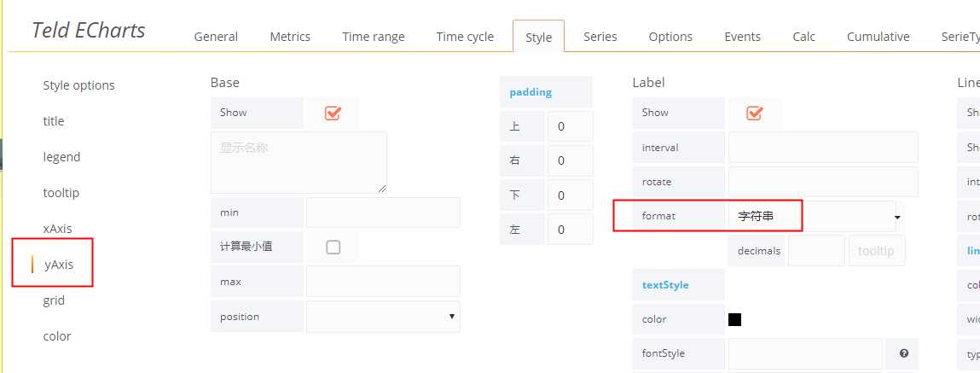Open the textStyle color swatch
Viewport: 980px width, 373px height.
pyautogui.click(x=735, y=320)
